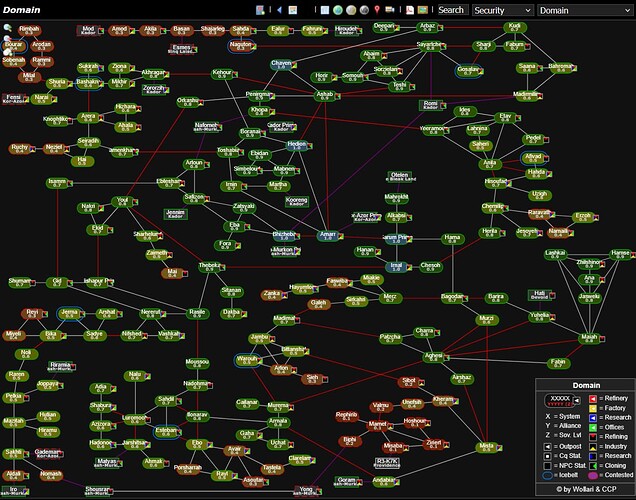
Task: Open the Maiah system node
Action: [589, 338]
